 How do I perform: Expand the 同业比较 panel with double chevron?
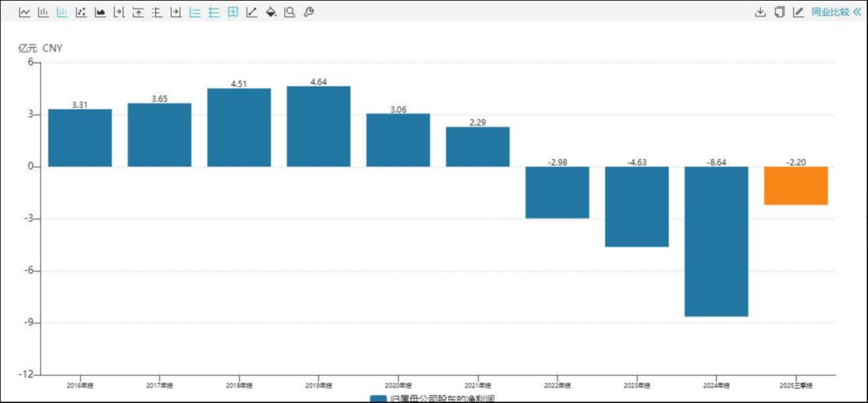(x=857, y=12)
